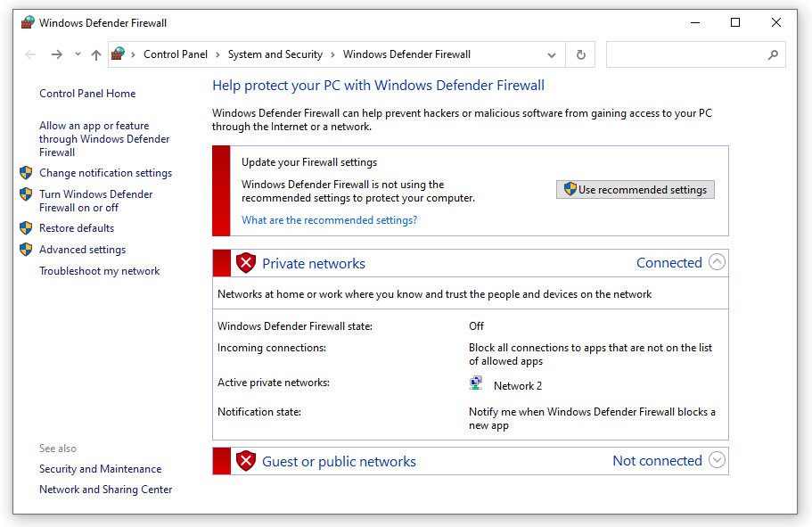
Task: Click the Use recommended settings button
Action: pyautogui.click(x=635, y=189)
